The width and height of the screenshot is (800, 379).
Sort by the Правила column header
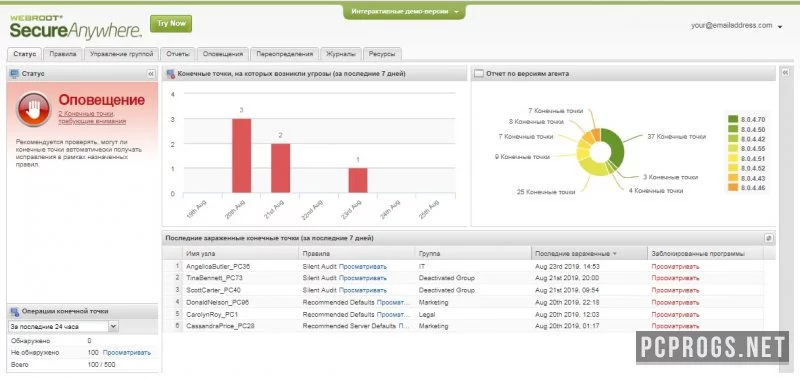(357, 254)
